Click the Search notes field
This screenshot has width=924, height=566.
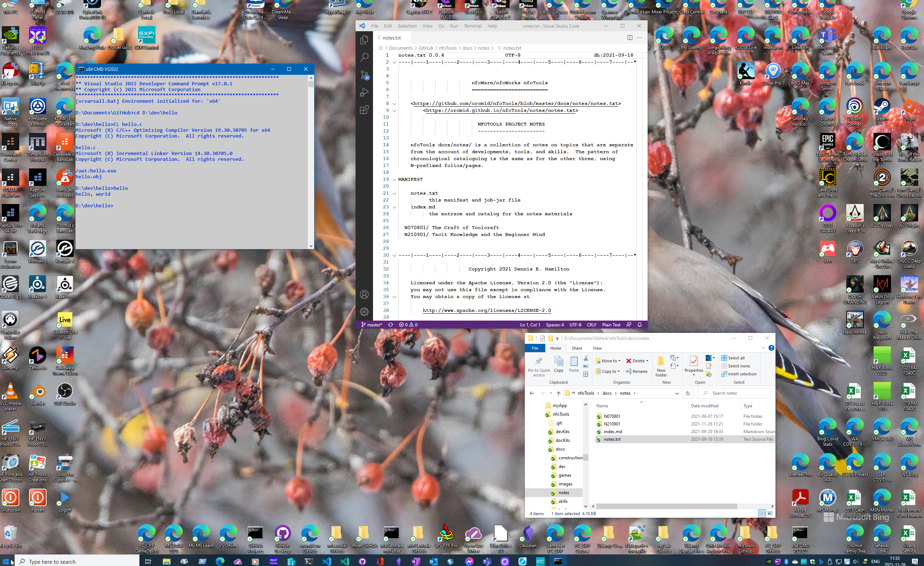(x=734, y=393)
